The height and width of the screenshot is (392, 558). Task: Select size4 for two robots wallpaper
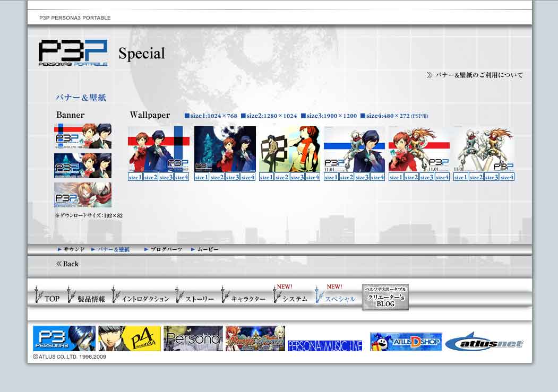(x=507, y=177)
